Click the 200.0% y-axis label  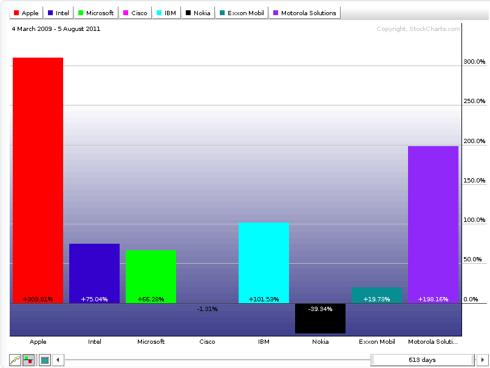click(x=474, y=141)
